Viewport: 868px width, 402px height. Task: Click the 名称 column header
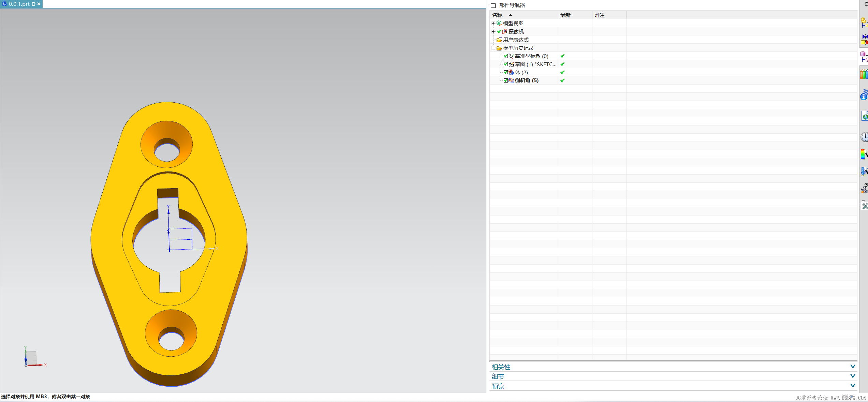[524, 15]
